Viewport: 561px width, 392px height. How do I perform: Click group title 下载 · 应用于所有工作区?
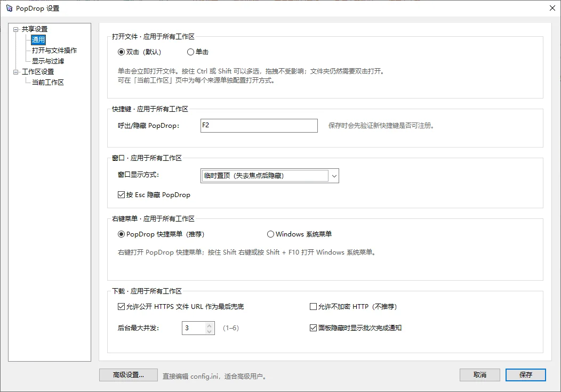point(147,291)
